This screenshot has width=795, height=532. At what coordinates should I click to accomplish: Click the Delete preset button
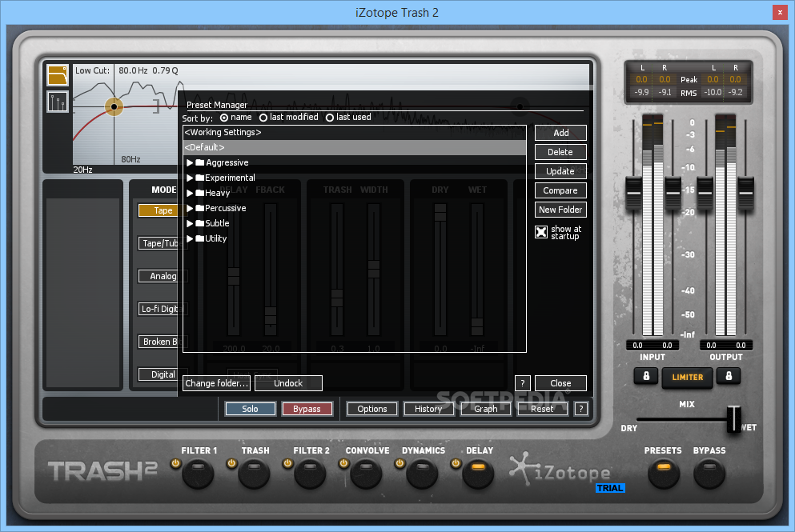560,152
